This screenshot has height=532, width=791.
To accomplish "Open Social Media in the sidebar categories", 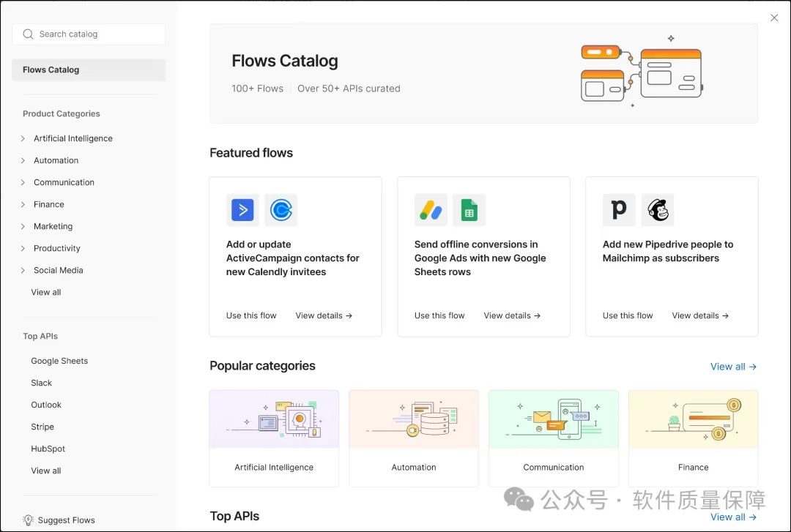I will coord(59,270).
